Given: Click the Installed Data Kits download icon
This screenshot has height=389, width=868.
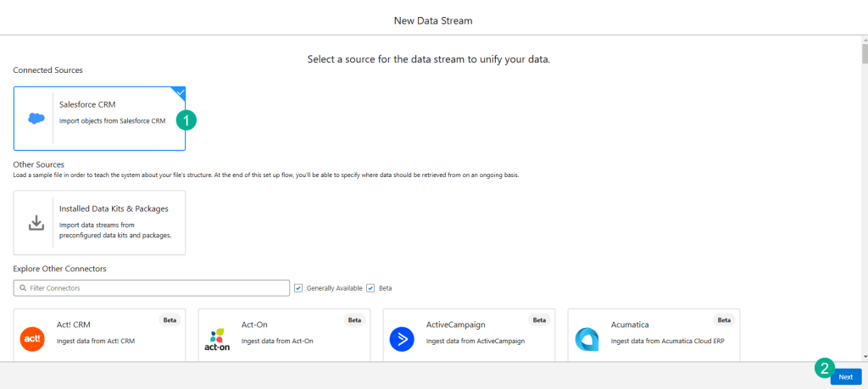Looking at the screenshot, I should point(36,222).
